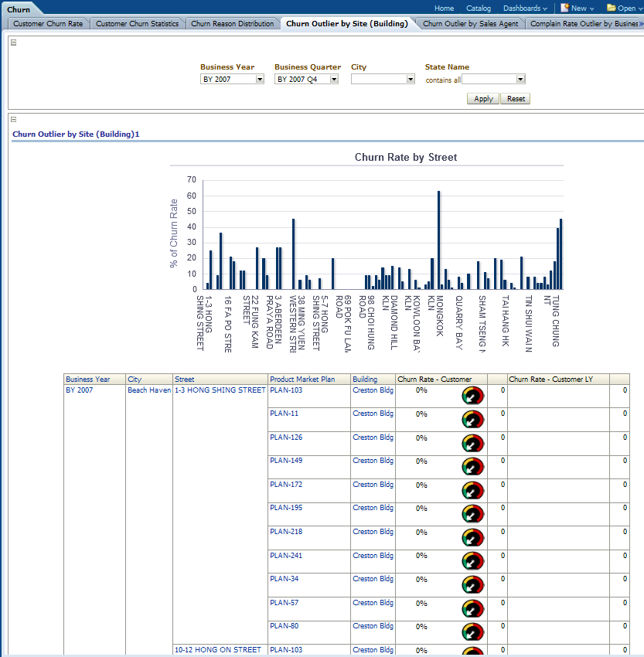This screenshot has width=644, height=657.
Task: Open PLAN-241 product plan link
Action: [x=286, y=556]
